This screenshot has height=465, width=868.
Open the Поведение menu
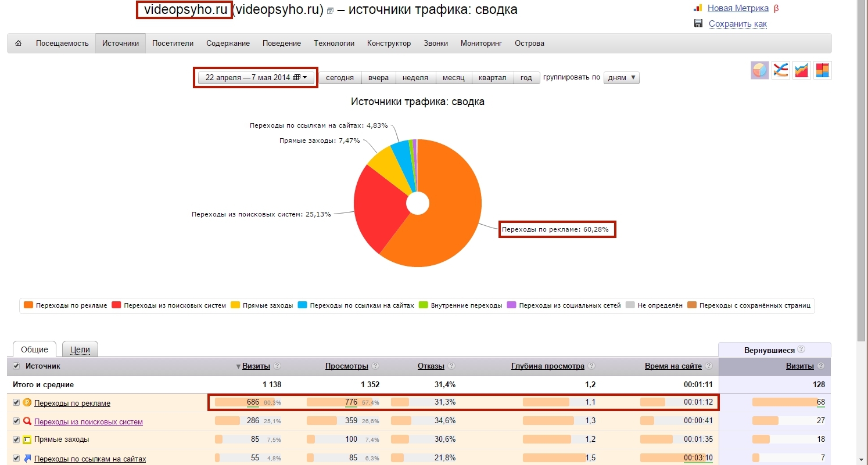pos(282,44)
